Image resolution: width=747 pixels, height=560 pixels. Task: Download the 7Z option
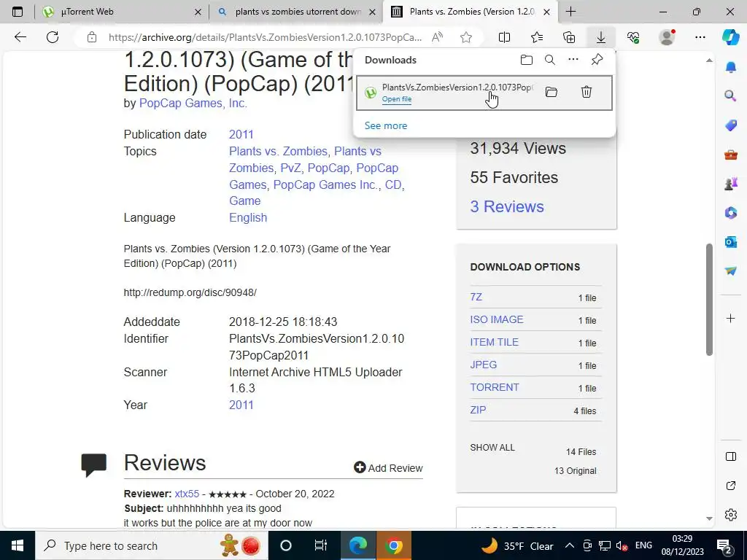pos(476,297)
